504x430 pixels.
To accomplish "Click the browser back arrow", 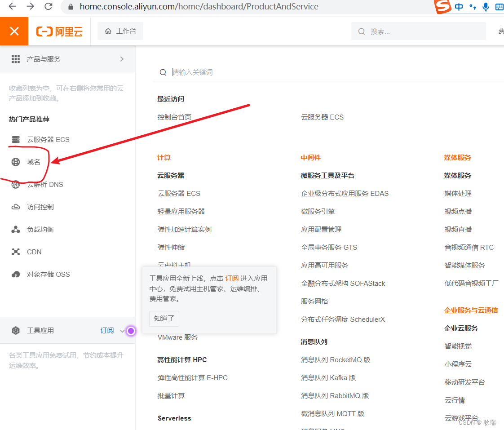I will [x=12, y=6].
